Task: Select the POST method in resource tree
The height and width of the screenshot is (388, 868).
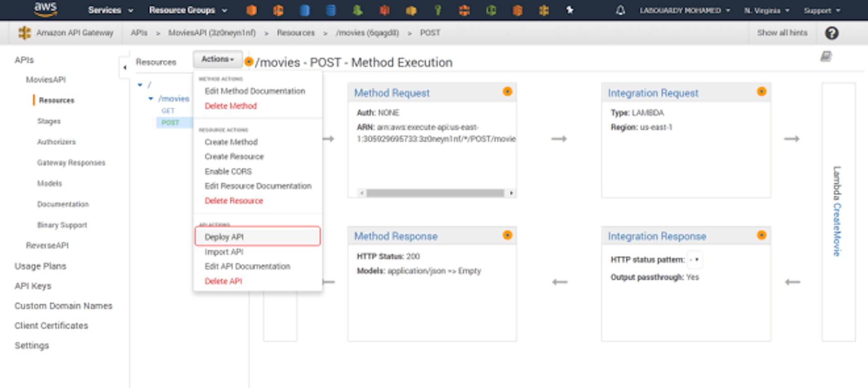Action: (x=170, y=122)
